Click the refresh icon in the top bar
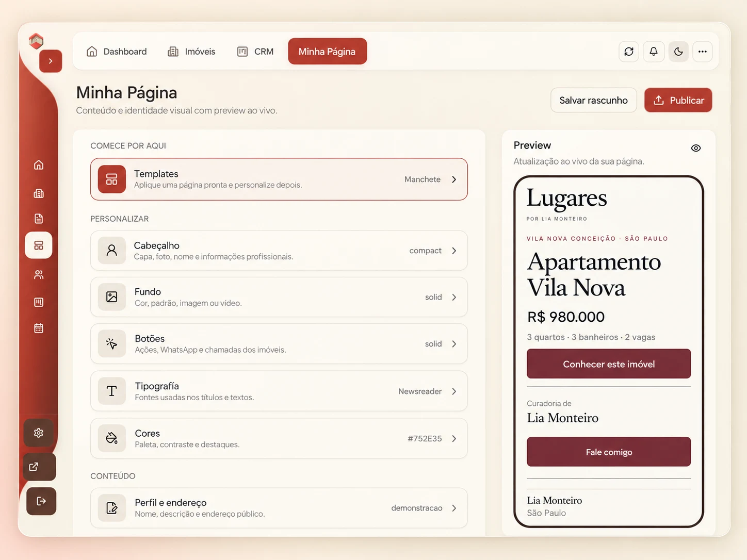 click(x=629, y=52)
